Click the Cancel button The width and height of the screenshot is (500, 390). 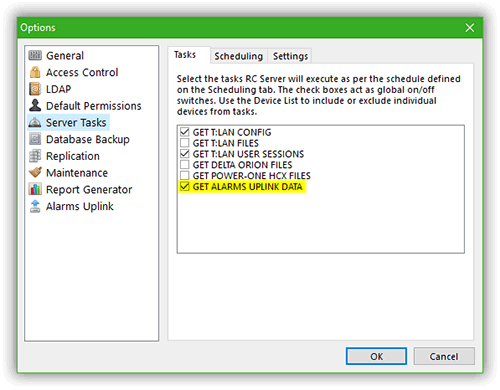(444, 356)
